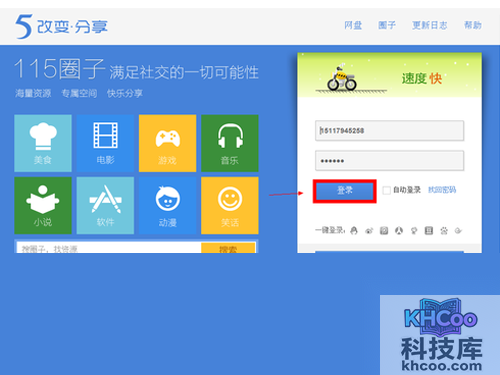This screenshot has height=375, width=500.
Task: Open the 小说 novels circle tile
Action: tap(43, 206)
